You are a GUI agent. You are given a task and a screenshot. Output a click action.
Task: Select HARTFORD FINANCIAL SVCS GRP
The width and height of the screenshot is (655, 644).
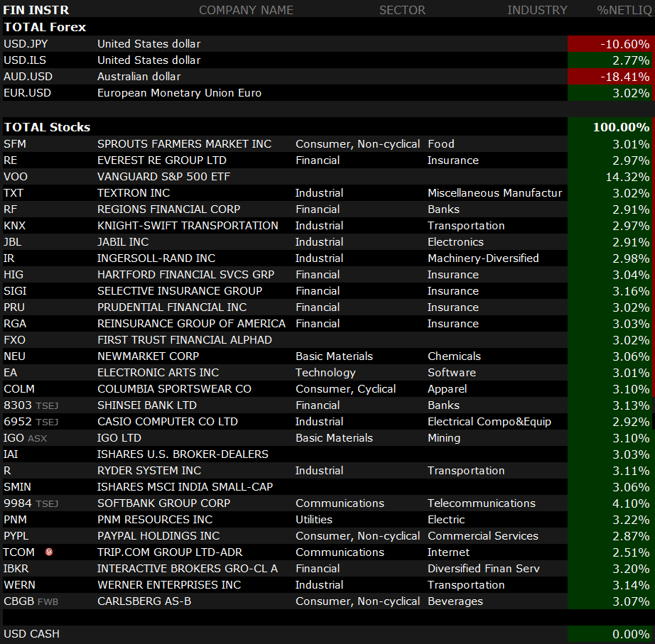coord(186,274)
